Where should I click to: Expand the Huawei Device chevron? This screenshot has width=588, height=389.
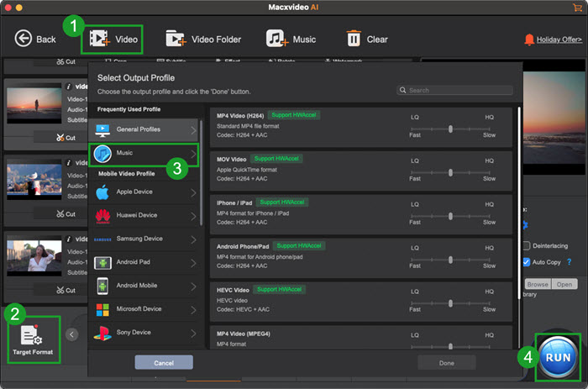193,216
